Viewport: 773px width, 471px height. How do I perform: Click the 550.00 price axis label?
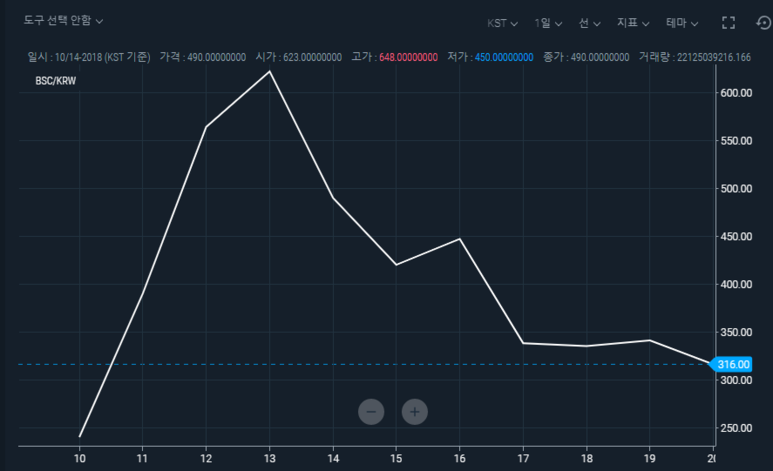coord(736,141)
